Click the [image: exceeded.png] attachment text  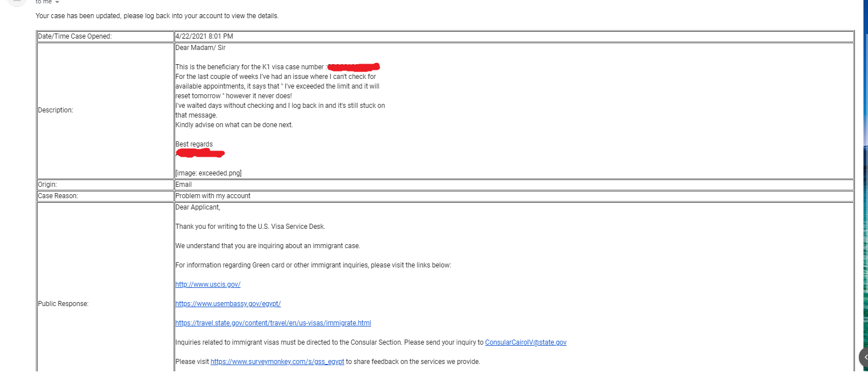[x=209, y=173]
